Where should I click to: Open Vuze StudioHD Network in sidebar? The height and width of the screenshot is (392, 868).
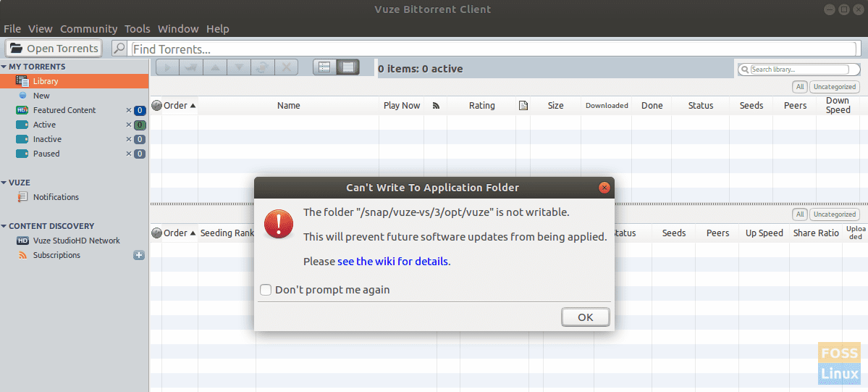[76, 241]
